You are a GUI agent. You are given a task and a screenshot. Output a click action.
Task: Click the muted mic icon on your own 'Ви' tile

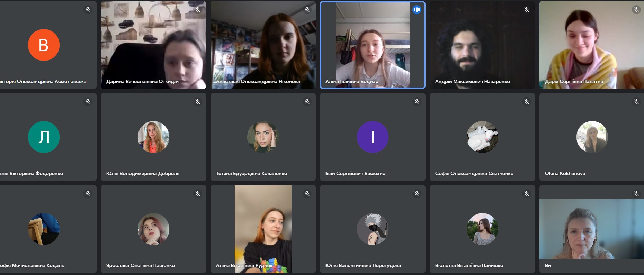[x=636, y=194]
